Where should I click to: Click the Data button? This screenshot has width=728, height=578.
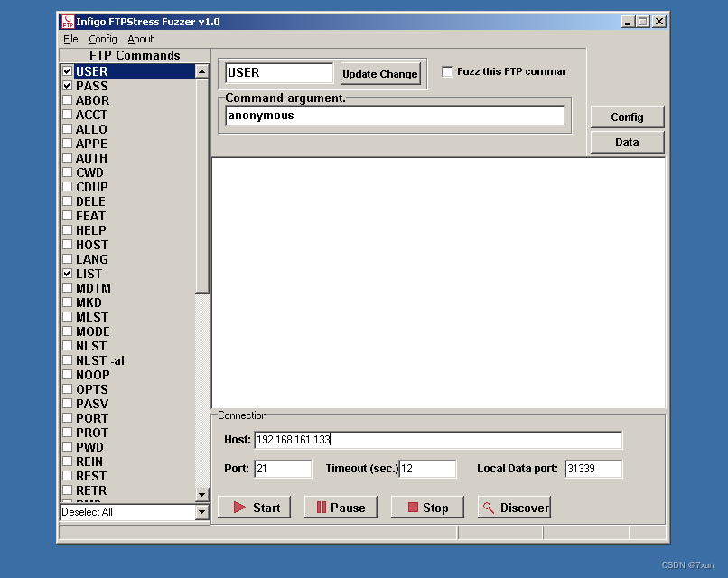[627, 142]
